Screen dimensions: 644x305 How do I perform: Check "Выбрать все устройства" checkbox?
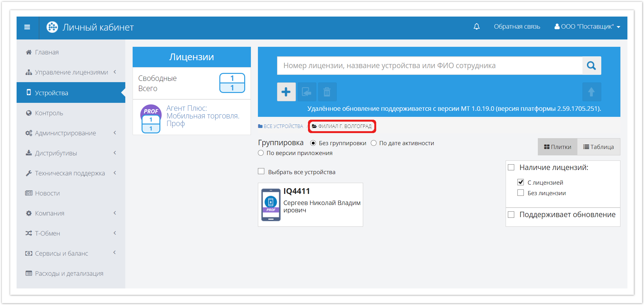point(261,172)
